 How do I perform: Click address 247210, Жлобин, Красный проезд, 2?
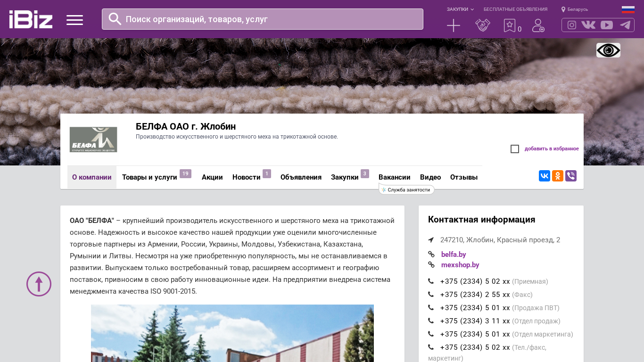500,240
